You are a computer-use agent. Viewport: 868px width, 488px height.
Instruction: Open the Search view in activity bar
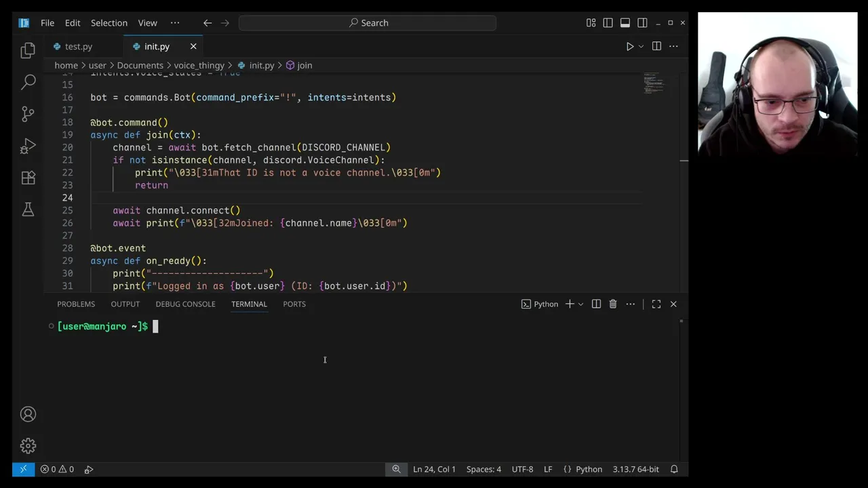click(x=28, y=82)
